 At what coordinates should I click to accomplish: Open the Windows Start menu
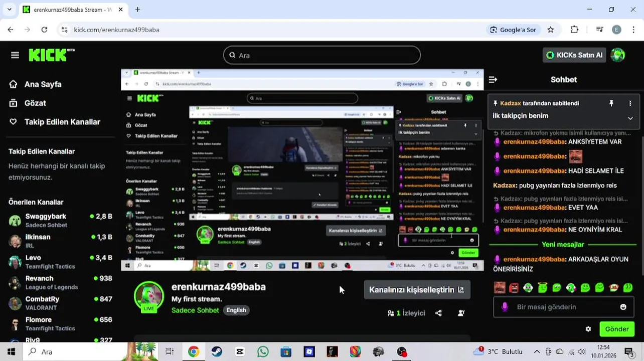[12, 351]
